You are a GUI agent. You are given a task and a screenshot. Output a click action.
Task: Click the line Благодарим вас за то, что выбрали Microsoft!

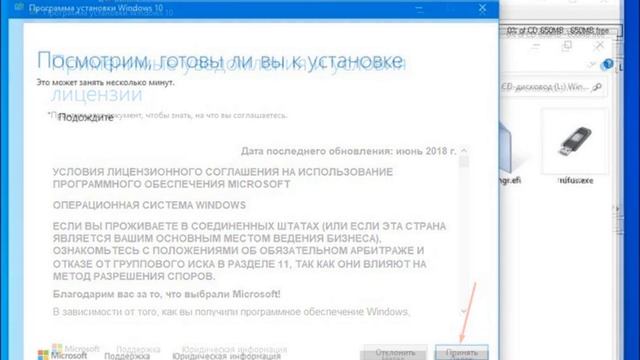coord(167,294)
